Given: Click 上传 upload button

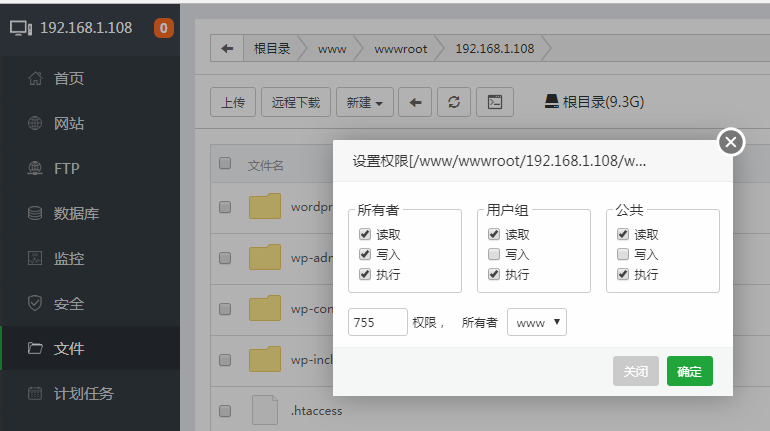Looking at the screenshot, I should click(233, 102).
